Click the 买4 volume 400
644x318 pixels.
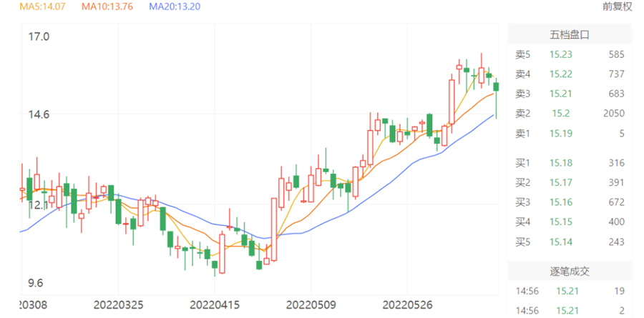click(615, 222)
